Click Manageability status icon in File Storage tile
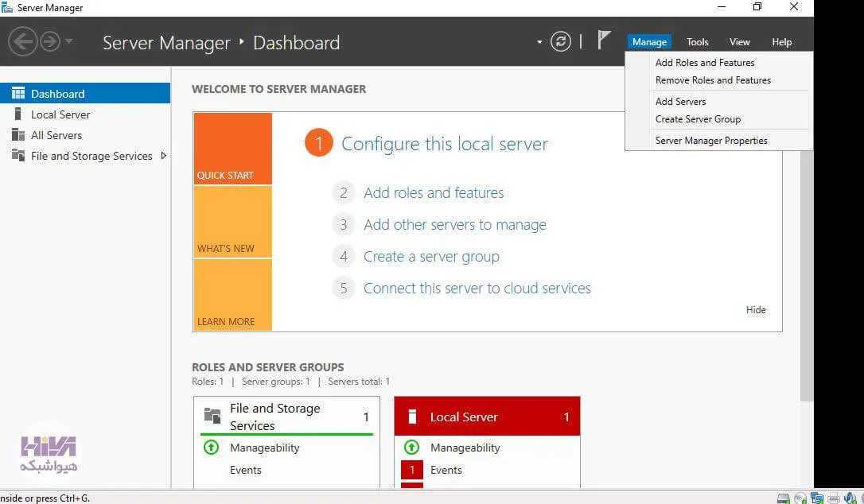The height and width of the screenshot is (504, 864). point(211,448)
